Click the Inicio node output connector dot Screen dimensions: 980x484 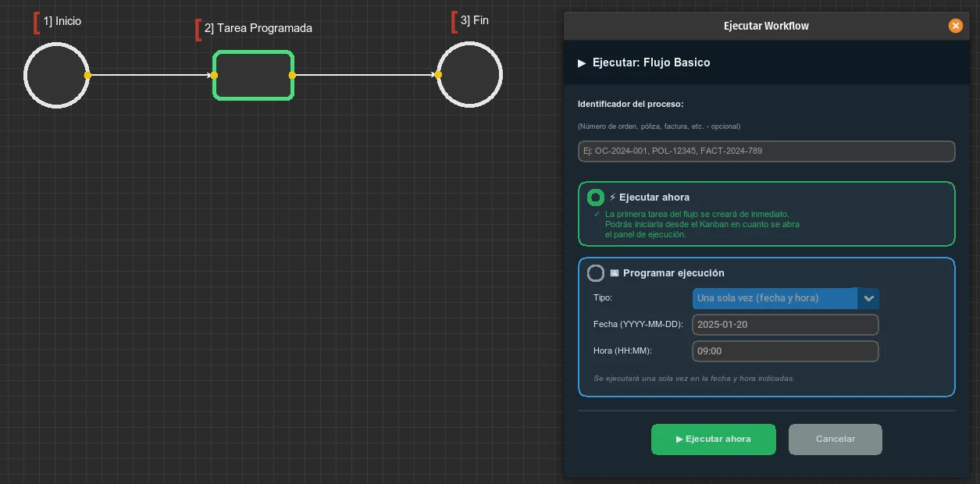point(87,75)
